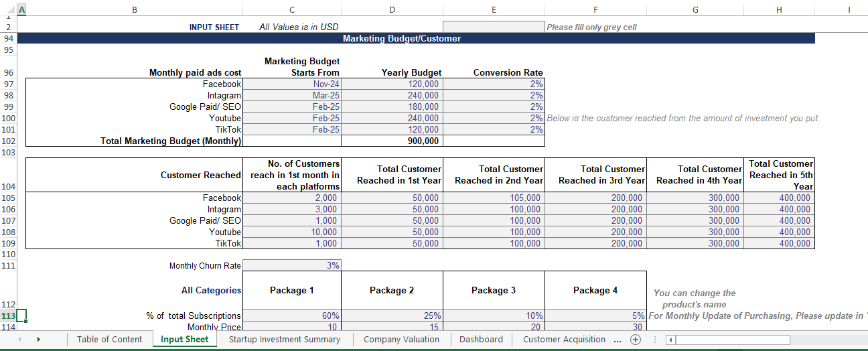Select column E header
Screen dimensions: 868x351
[x=494, y=10]
